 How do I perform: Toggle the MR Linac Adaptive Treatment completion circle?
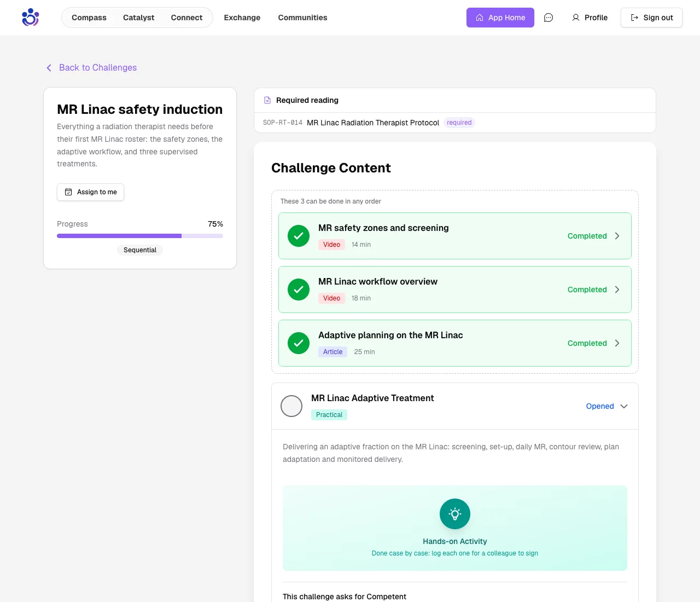click(291, 406)
